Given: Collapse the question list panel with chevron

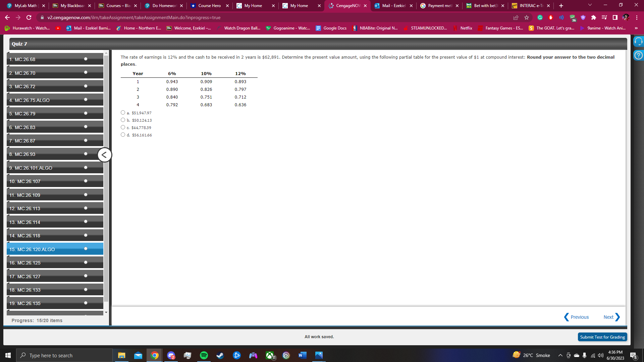Looking at the screenshot, I should [x=104, y=155].
